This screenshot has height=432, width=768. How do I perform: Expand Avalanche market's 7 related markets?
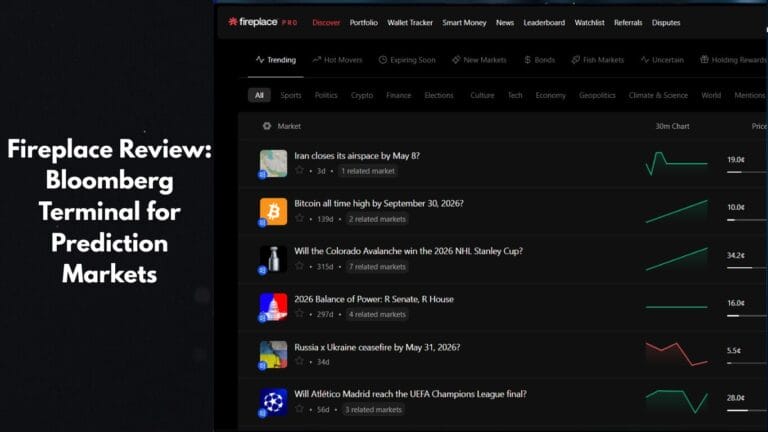[377, 266]
